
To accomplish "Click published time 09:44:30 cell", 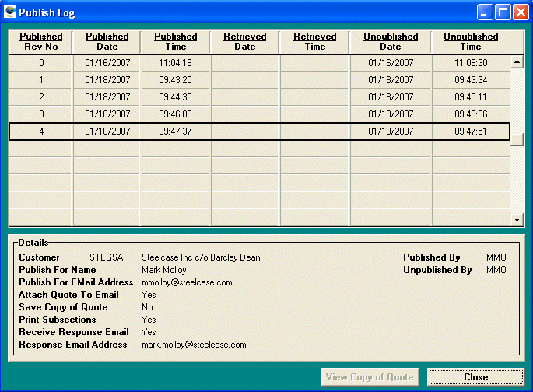I will (x=175, y=97).
